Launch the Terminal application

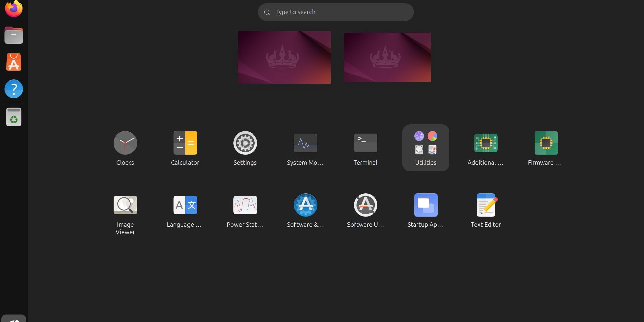365,143
